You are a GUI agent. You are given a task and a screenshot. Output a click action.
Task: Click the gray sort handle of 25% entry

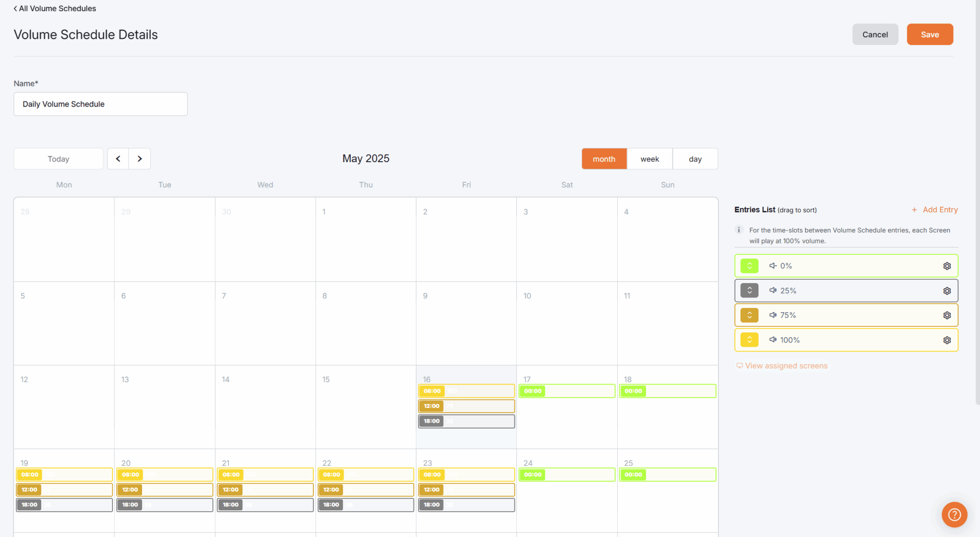click(749, 291)
